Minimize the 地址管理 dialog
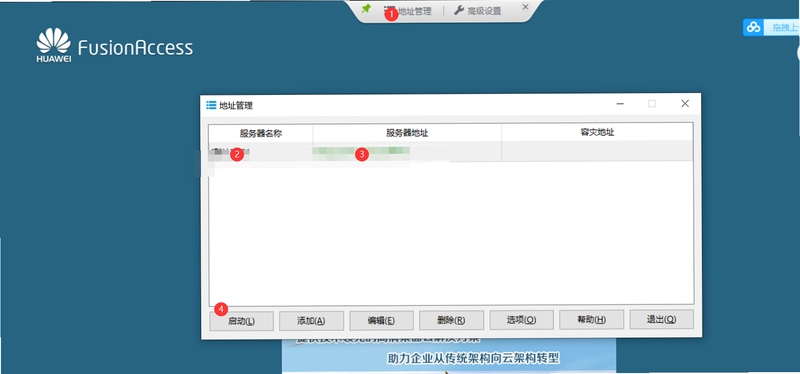 point(620,104)
